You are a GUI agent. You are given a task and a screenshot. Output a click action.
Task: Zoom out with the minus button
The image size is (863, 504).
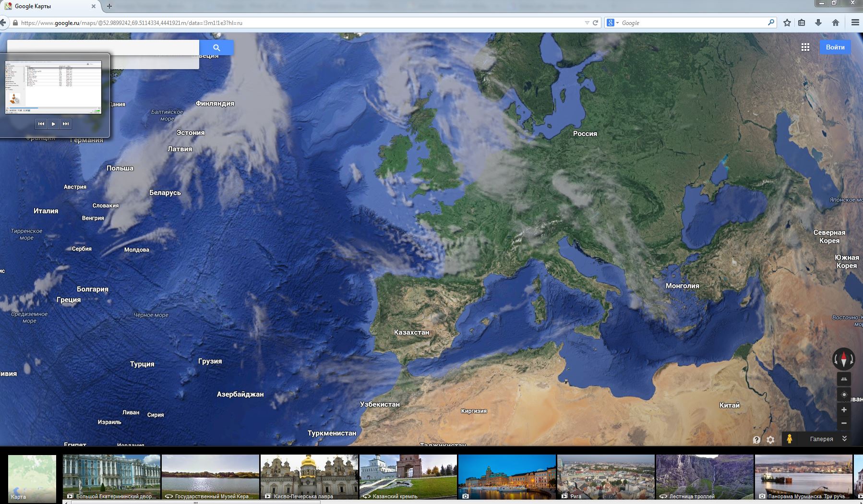click(x=844, y=423)
